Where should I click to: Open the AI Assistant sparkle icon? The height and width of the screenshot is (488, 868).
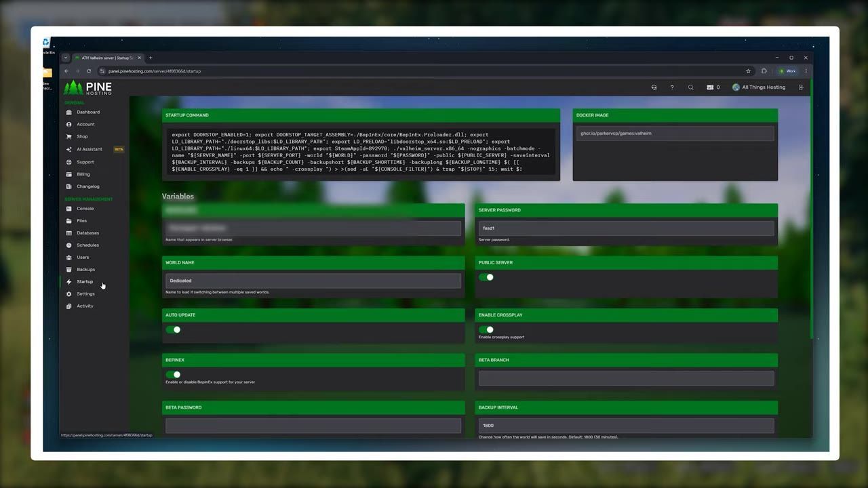(x=69, y=149)
